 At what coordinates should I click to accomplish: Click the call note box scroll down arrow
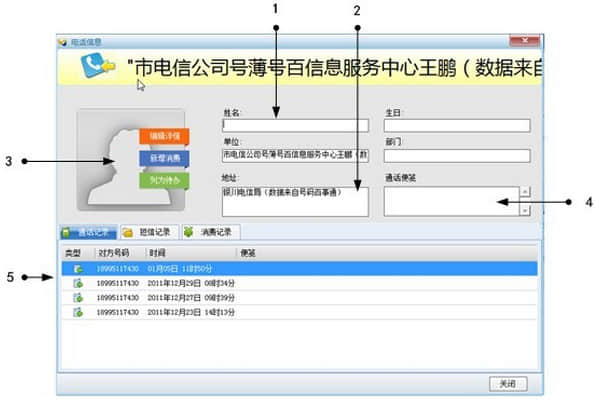525,210
